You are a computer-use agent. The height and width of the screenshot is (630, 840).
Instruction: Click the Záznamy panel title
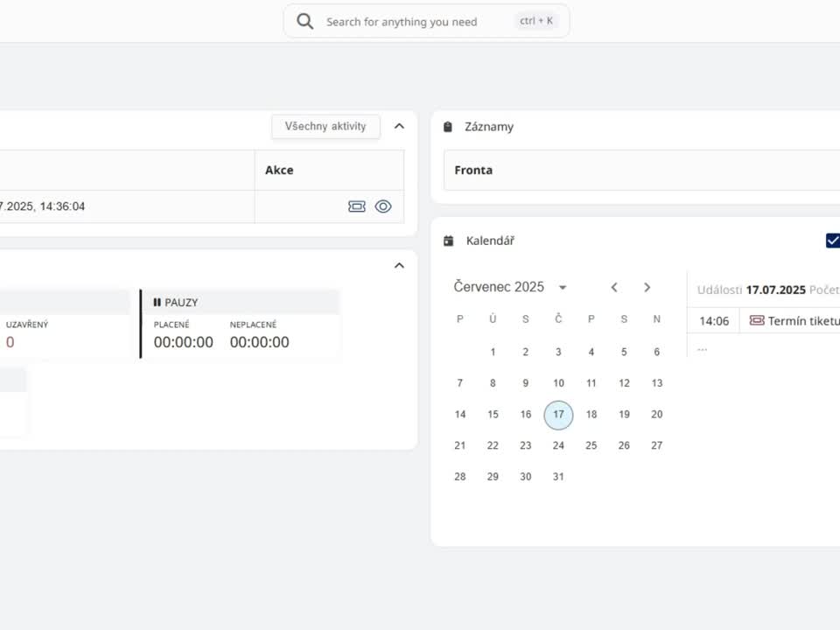(x=489, y=127)
